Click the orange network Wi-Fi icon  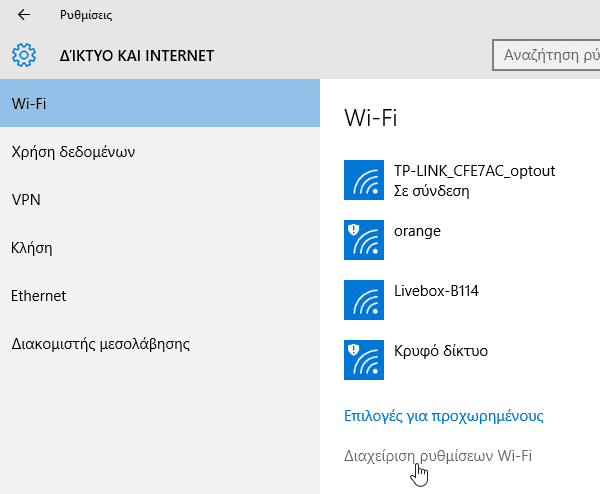[363, 240]
